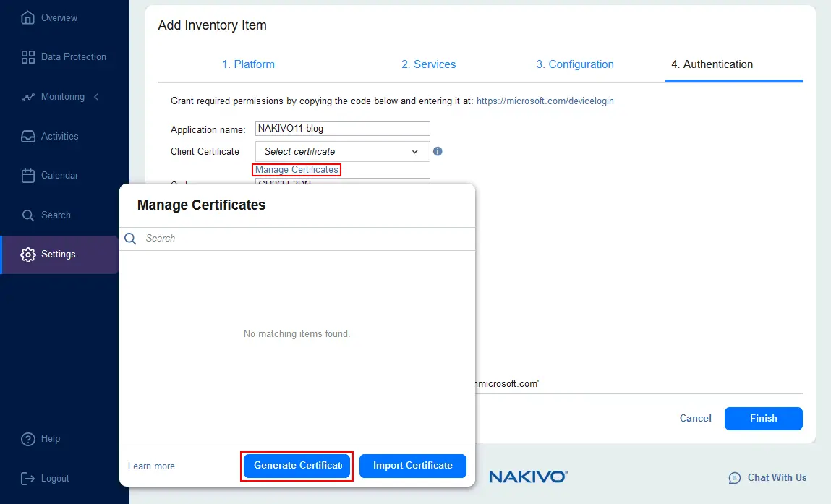
Task: Open Settings in the sidebar
Action: 59,255
